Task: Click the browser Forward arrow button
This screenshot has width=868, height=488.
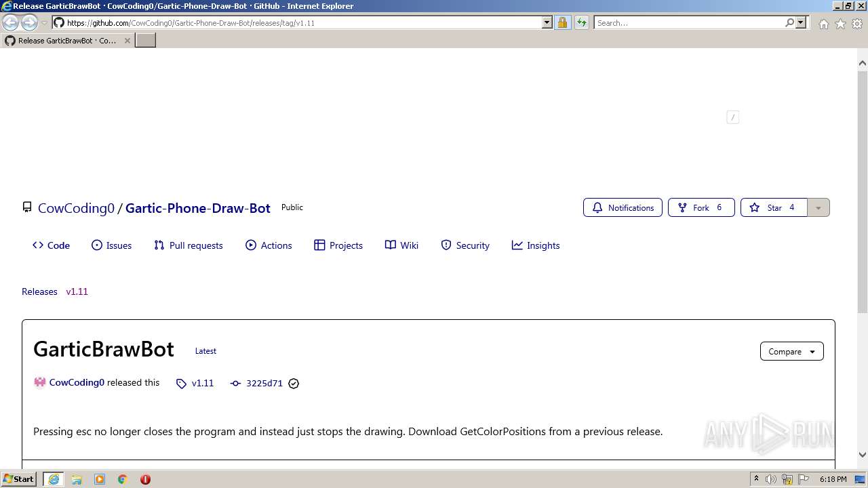Action: 29,22
